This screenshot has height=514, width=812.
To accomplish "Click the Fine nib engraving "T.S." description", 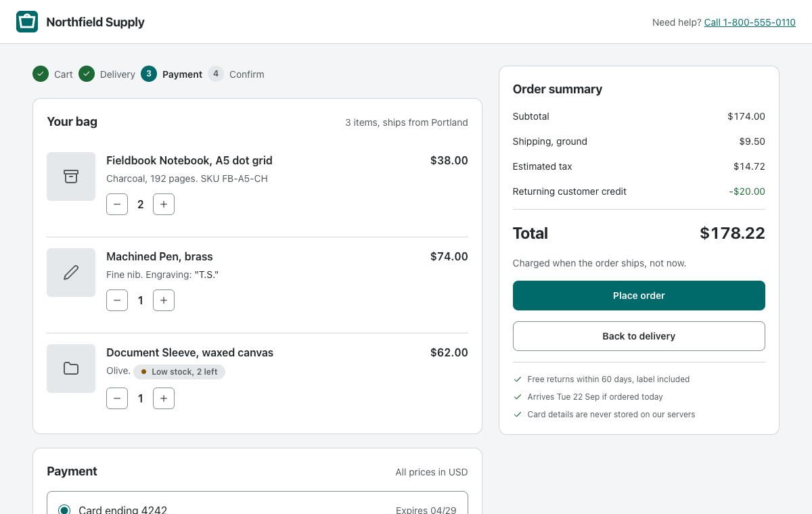I will point(162,275).
